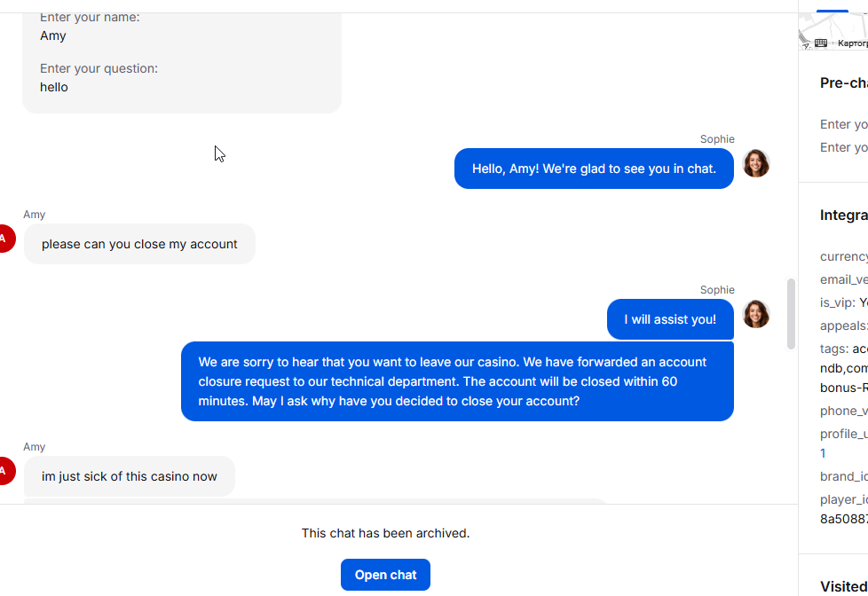This screenshot has height=596, width=868.
Task: Click the pre-chat form card with name Amy
Action: (x=182, y=63)
